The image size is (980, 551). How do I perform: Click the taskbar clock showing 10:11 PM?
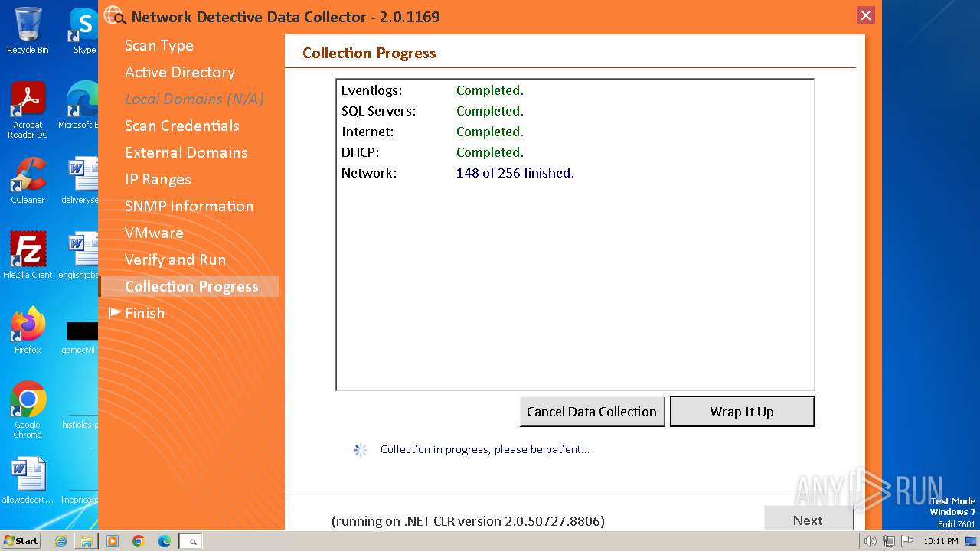tap(940, 541)
